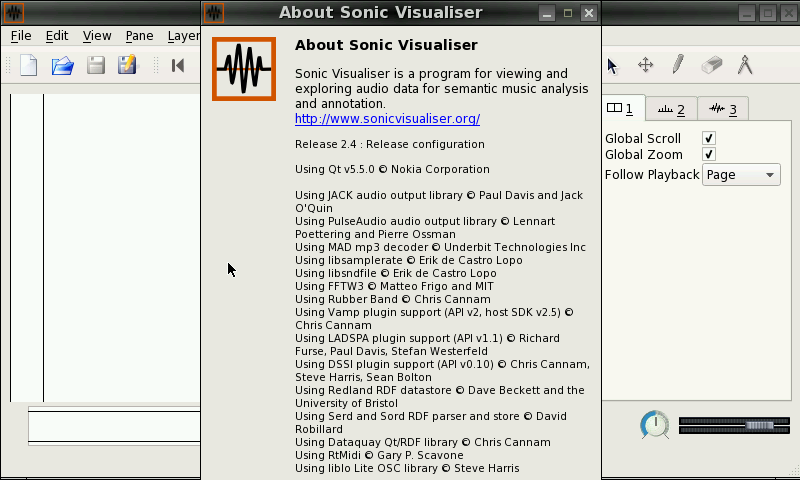The width and height of the screenshot is (800, 480).
Task: Click the 'Using Qt v5.5.0' line
Action: tap(392, 169)
